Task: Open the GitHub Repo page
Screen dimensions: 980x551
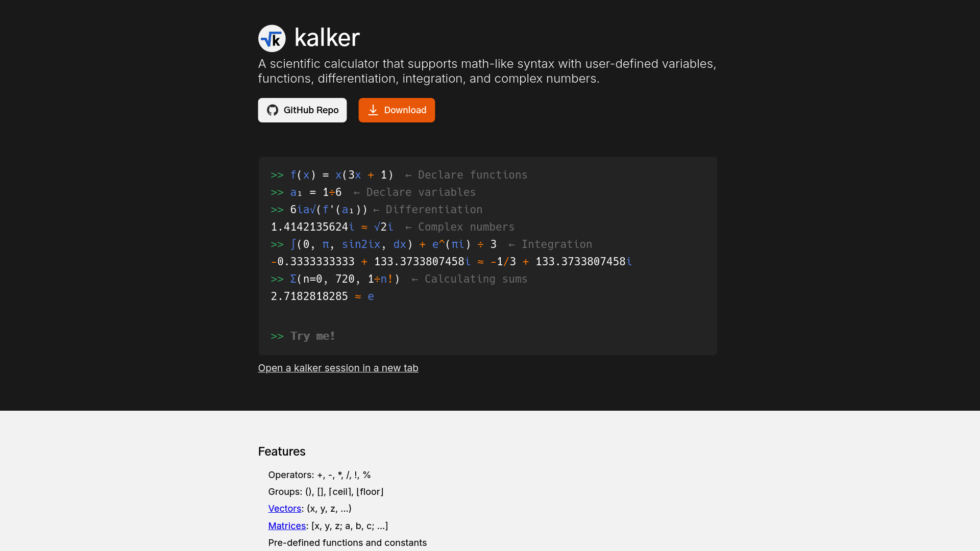Action: [x=302, y=110]
